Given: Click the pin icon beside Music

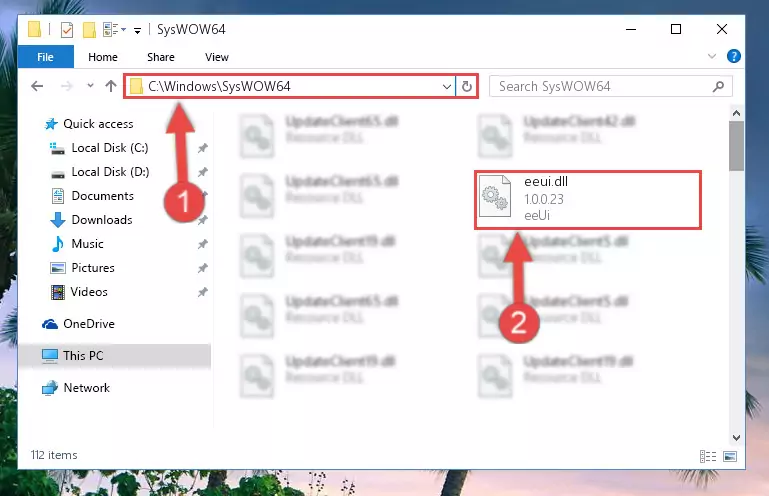Looking at the screenshot, I should tap(203, 244).
